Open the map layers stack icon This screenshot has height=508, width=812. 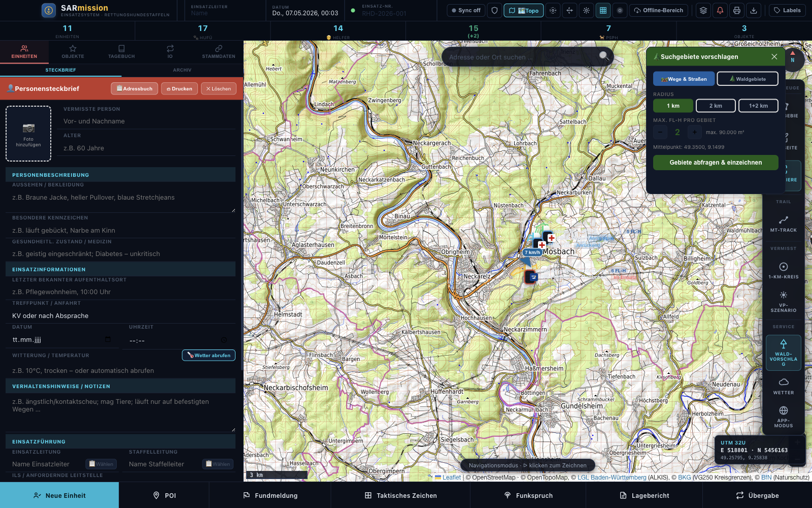[703, 10]
